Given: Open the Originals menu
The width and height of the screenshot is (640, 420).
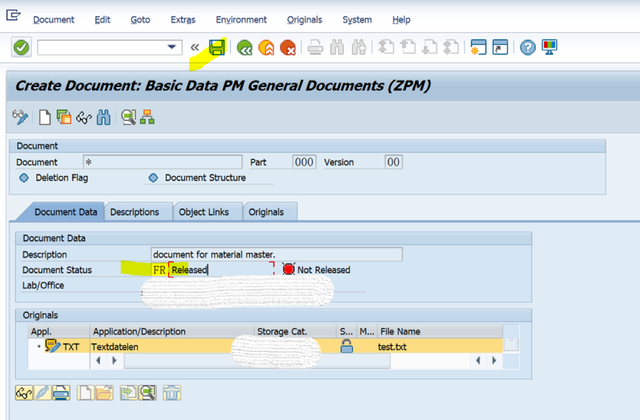Looking at the screenshot, I should tap(304, 20).
